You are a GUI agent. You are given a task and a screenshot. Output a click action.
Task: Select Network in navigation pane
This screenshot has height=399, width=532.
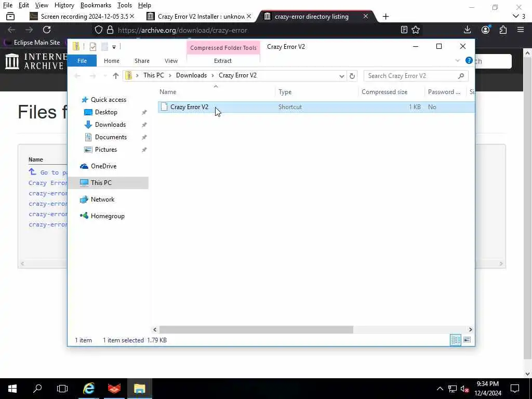tap(102, 199)
